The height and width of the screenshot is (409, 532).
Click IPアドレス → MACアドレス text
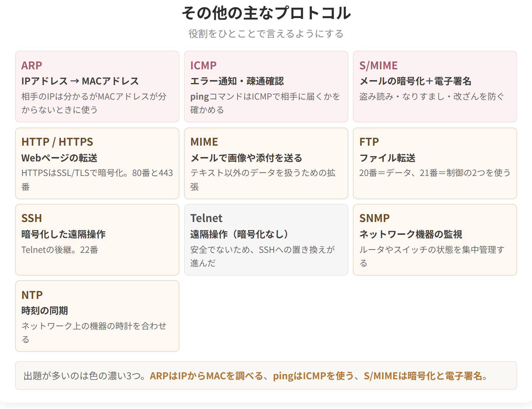pyautogui.click(x=80, y=81)
